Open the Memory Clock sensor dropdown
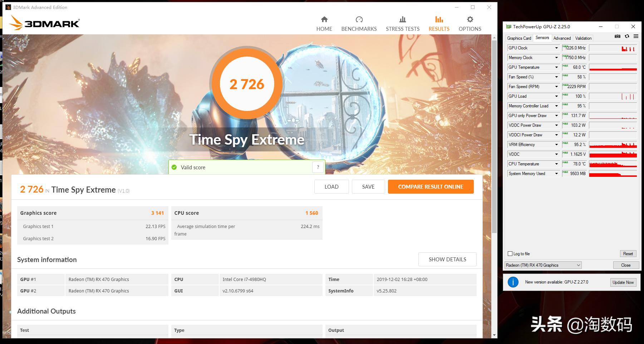The image size is (644, 344). click(x=556, y=57)
